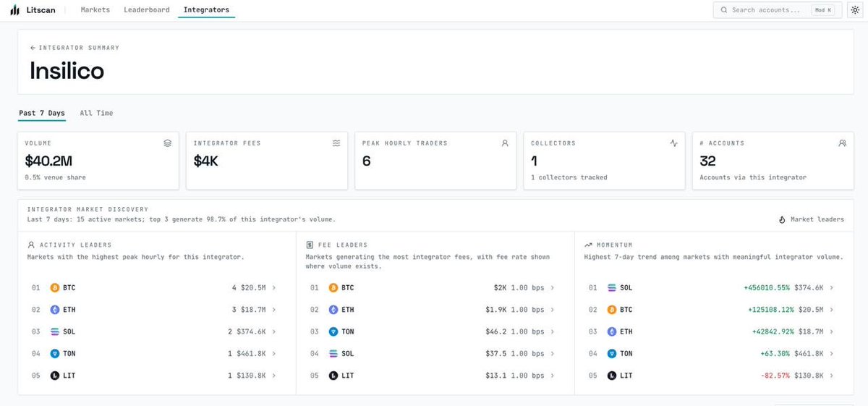The image size is (868, 406).
Task: Click TON coin icon in Activity Leaders
Action: [54, 354]
